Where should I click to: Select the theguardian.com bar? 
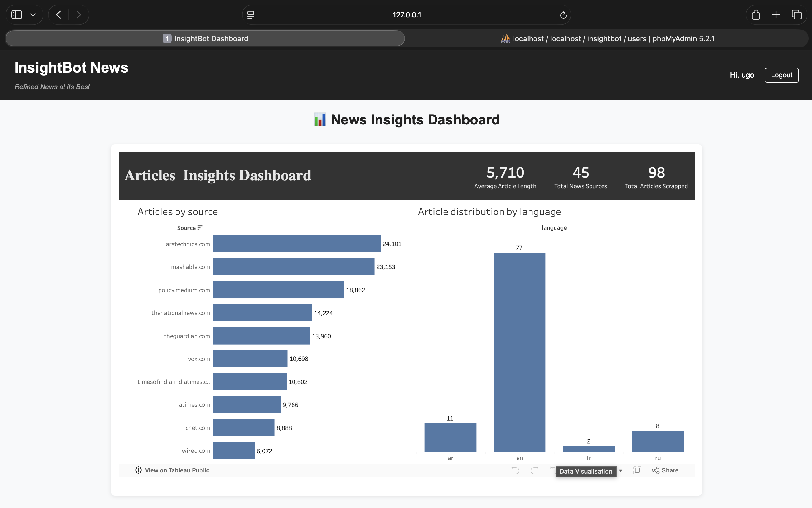261,336
